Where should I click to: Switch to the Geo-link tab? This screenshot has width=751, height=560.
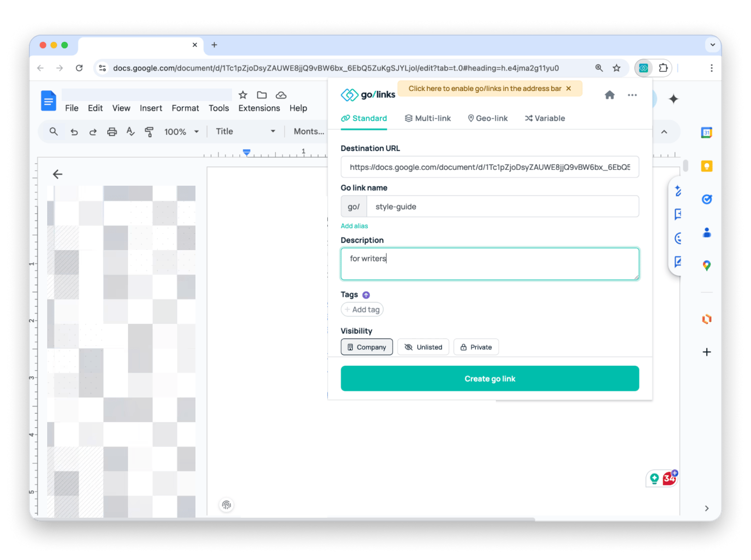pyautogui.click(x=488, y=118)
